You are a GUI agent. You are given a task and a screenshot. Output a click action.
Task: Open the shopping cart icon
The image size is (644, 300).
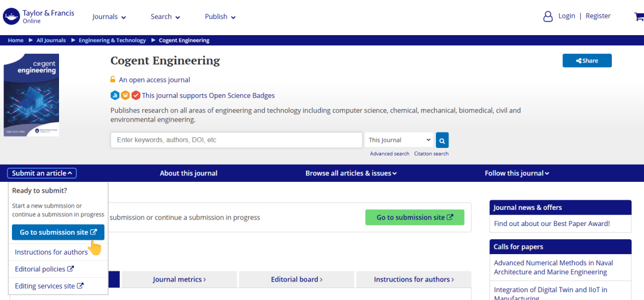click(639, 17)
